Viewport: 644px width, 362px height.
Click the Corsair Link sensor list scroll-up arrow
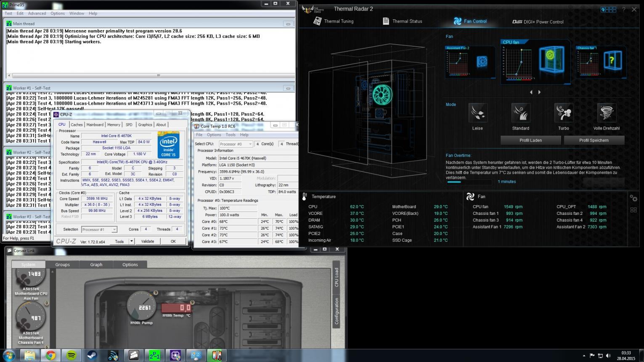click(52, 272)
